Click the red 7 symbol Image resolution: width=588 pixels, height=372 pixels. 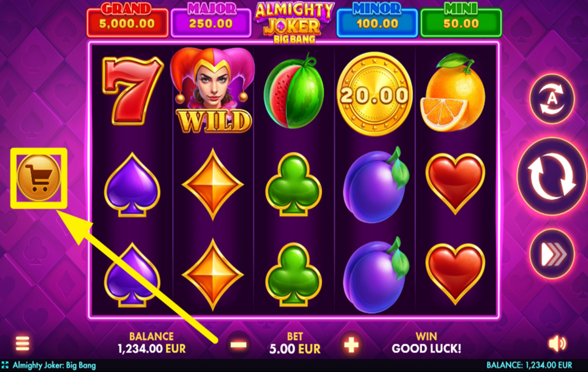[132, 90]
